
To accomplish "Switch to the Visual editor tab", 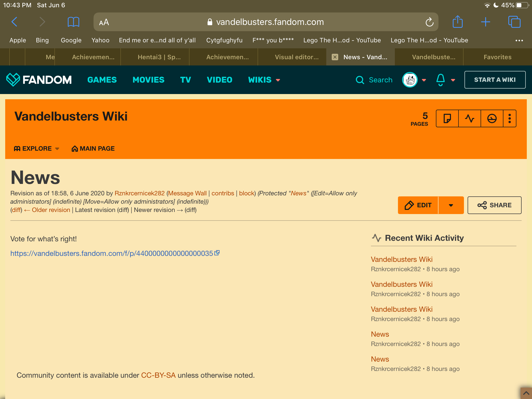I will coord(296,57).
